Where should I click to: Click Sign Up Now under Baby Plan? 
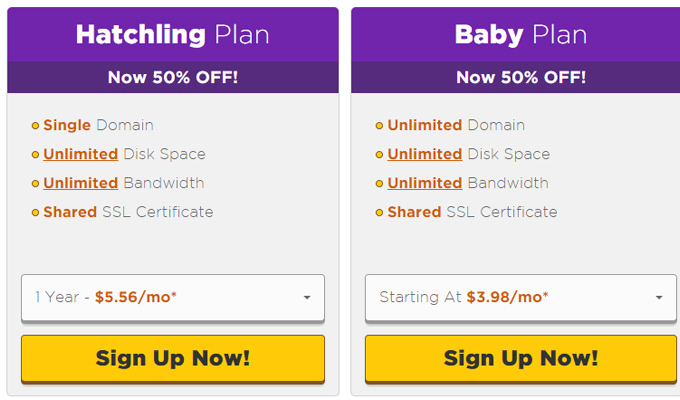pos(520,358)
